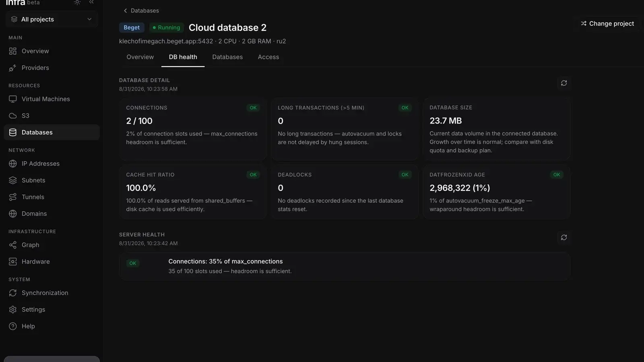Open the S3 section

pos(52,116)
